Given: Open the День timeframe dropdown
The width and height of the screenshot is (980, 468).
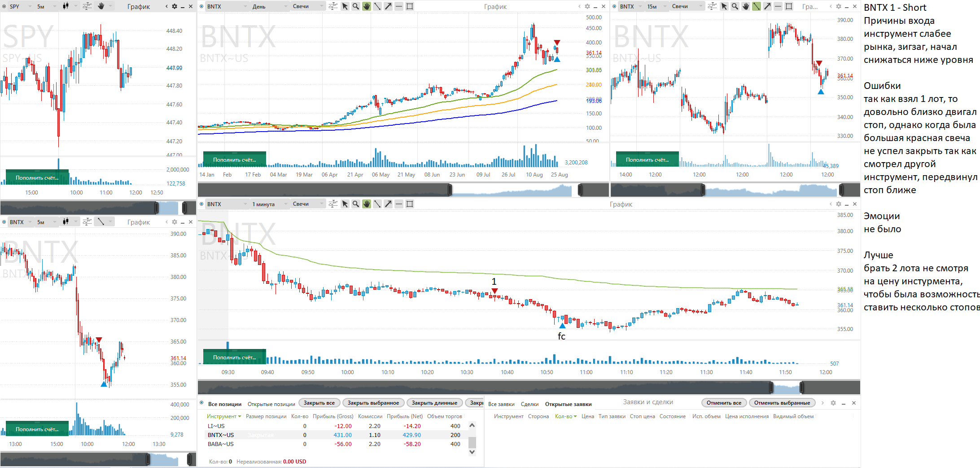Looking at the screenshot, I should tap(269, 6).
